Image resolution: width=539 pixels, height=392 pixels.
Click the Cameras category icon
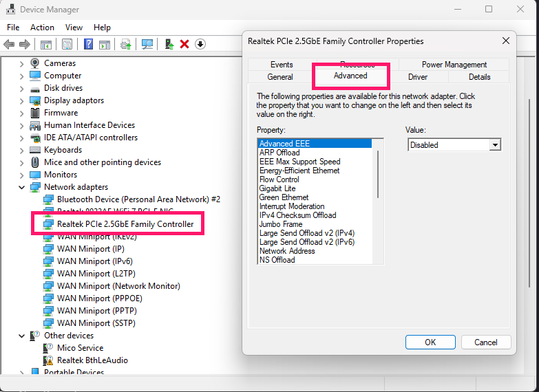(34, 63)
